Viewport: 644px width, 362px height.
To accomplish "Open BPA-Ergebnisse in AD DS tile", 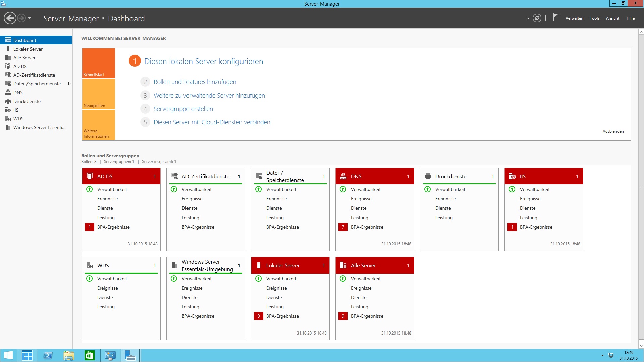I will tap(113, 227).
